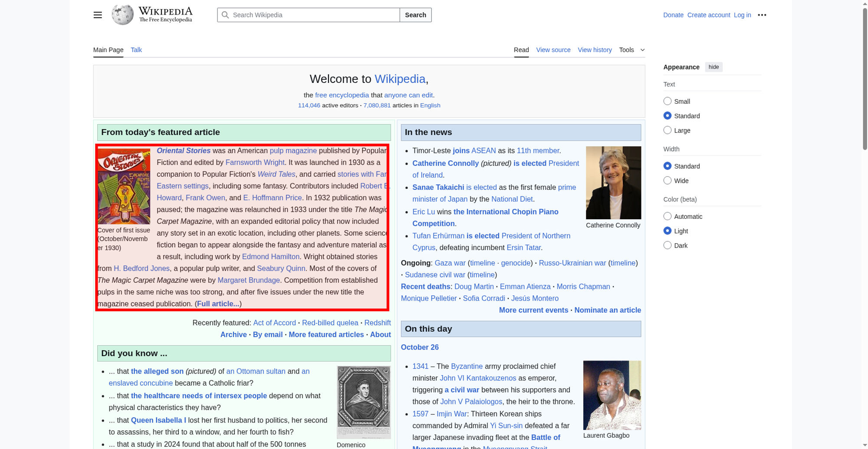Switch color mode to Dark
The width and height of the screenshot is (868, 449).
[667, 245]
